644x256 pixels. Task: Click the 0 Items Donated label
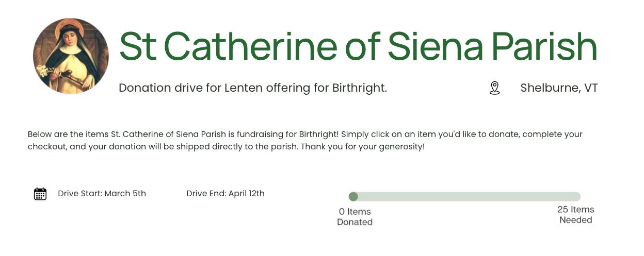(x=355, y=217)
